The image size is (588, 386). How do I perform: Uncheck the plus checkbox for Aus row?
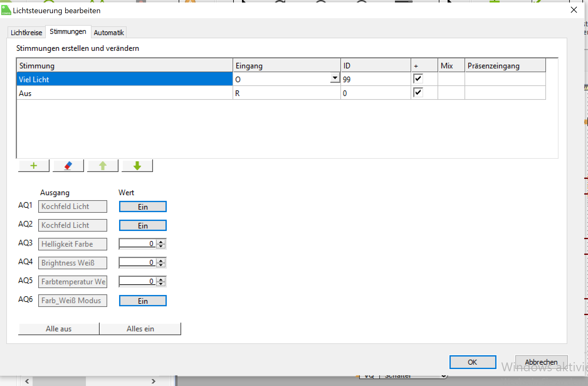(418, 93)
